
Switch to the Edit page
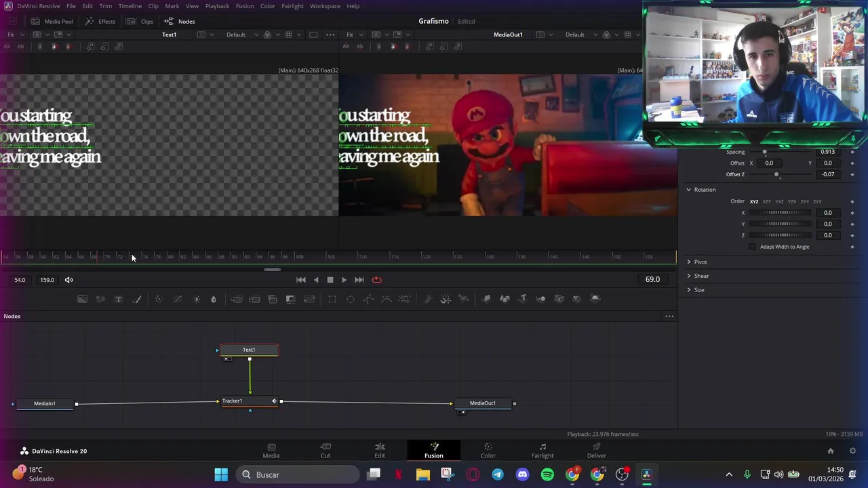(x=380, y=451)
